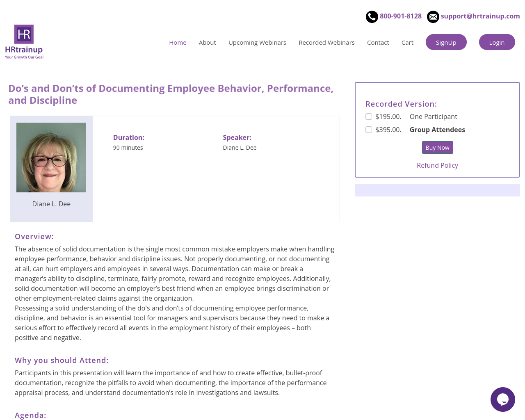Screen dimensions: 525x420
Task: Open the Cart link
Action: (407, 43)
